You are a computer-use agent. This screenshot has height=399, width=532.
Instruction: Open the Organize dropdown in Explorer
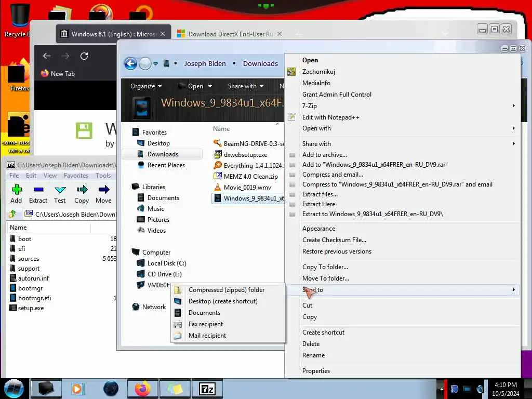click(146, 86)
